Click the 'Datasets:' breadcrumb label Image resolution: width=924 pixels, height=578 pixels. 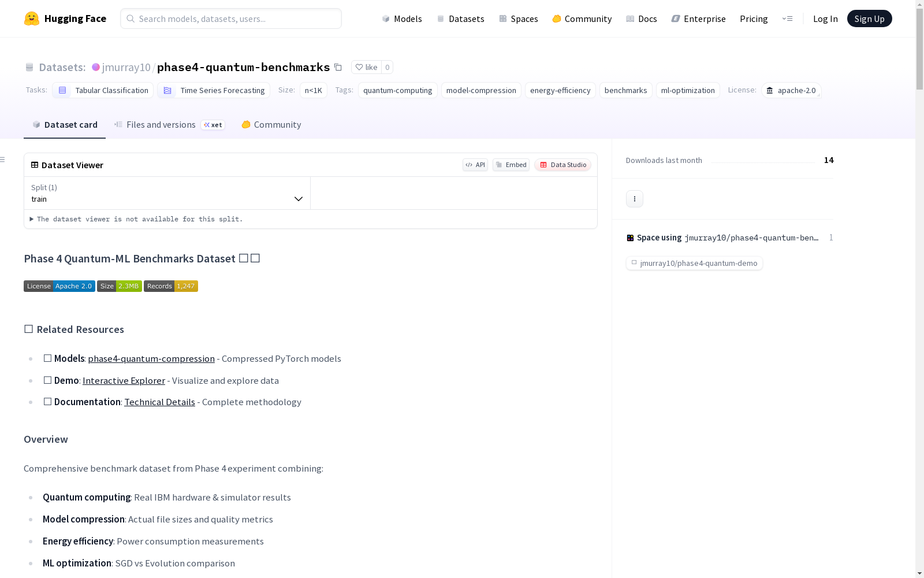click(62, 68)
